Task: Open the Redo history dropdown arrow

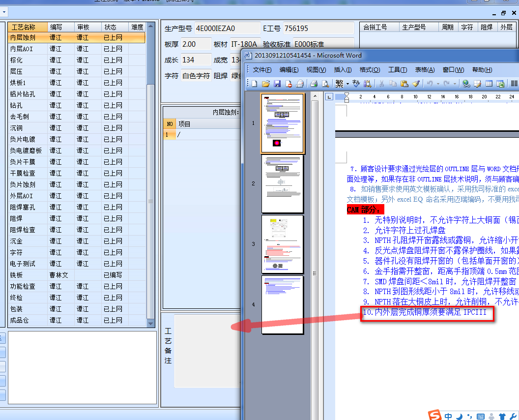Action: 455,84
